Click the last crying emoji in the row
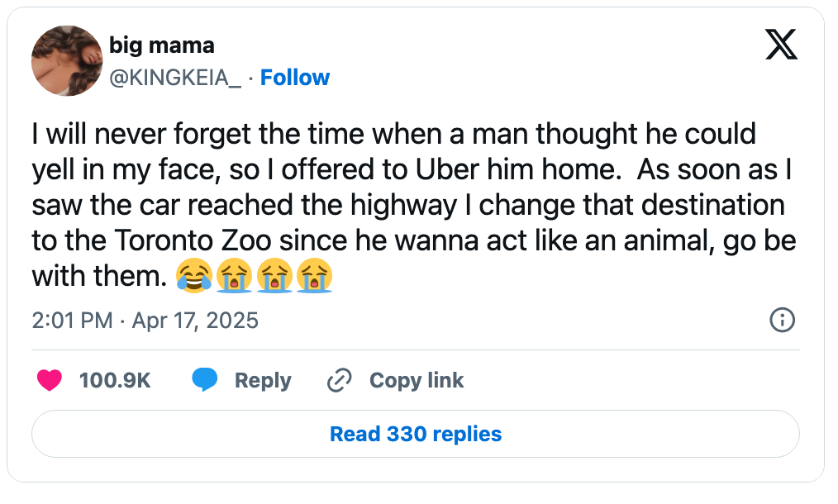 (x=315, y=276)
